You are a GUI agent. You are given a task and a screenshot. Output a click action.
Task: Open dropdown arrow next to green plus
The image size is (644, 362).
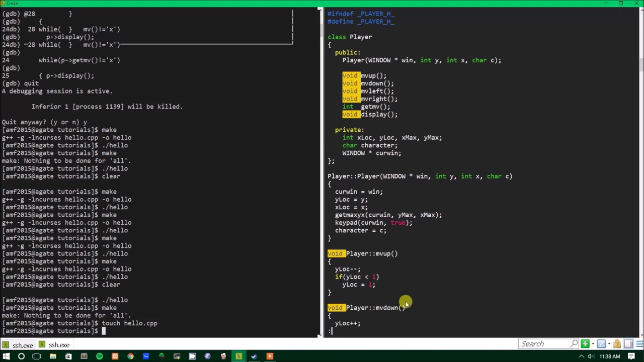point(592,344)
